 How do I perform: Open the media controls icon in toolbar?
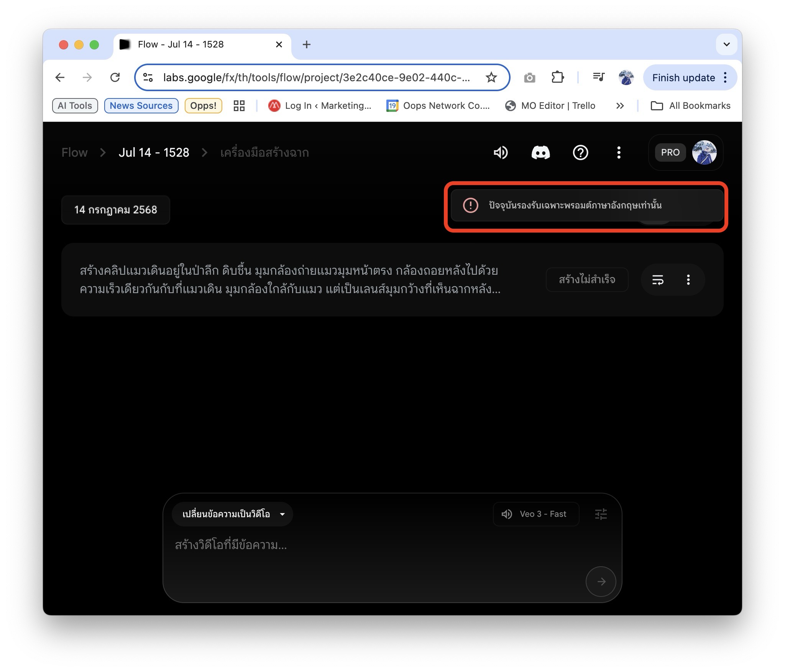tap(598, 77)
